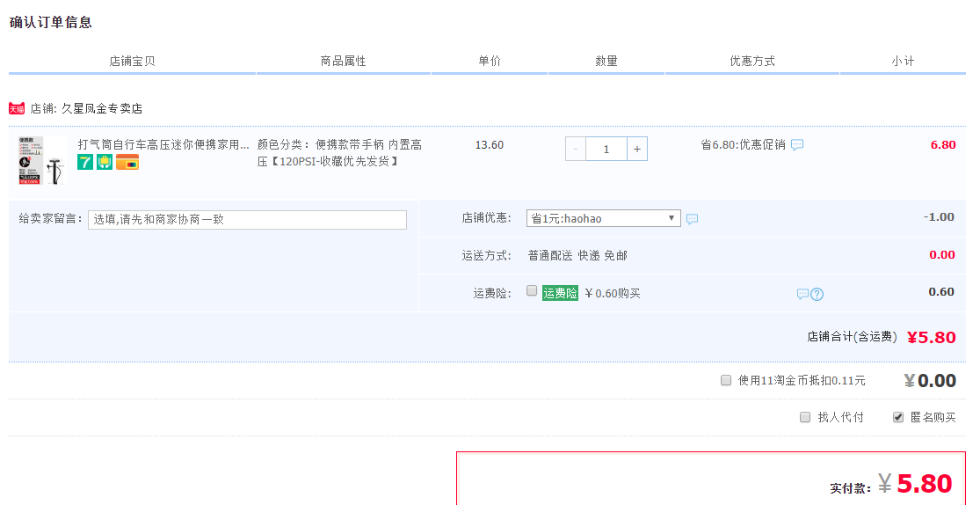Click the 0.60 shipping insurance amount
Image resolution: width=980 pixels, height=505 pixels.
coord(941,291)
